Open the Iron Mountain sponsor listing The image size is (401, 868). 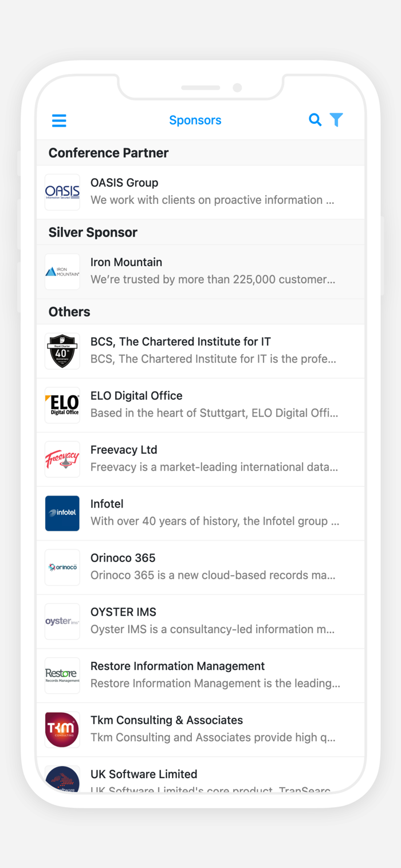pyautogui.click(x=212, y=271)
